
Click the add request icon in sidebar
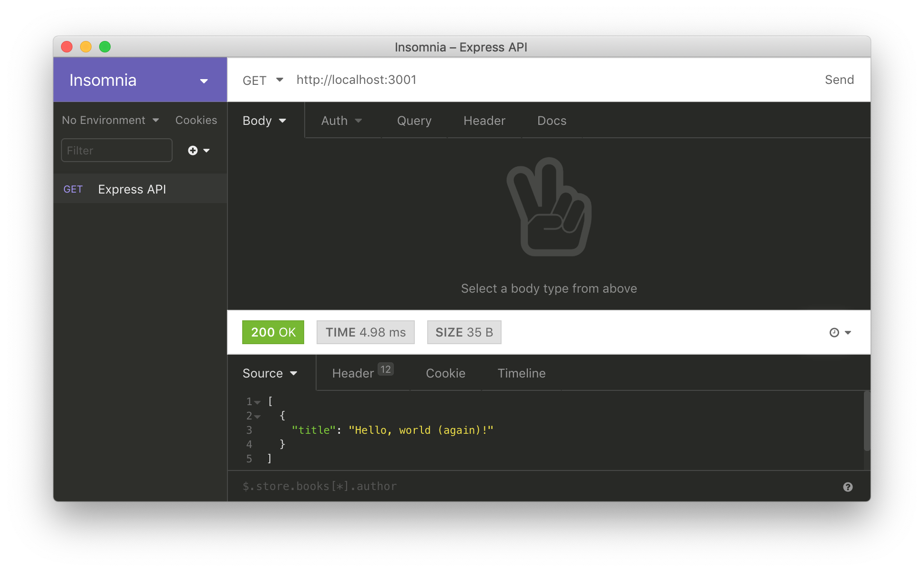[194, 151]
